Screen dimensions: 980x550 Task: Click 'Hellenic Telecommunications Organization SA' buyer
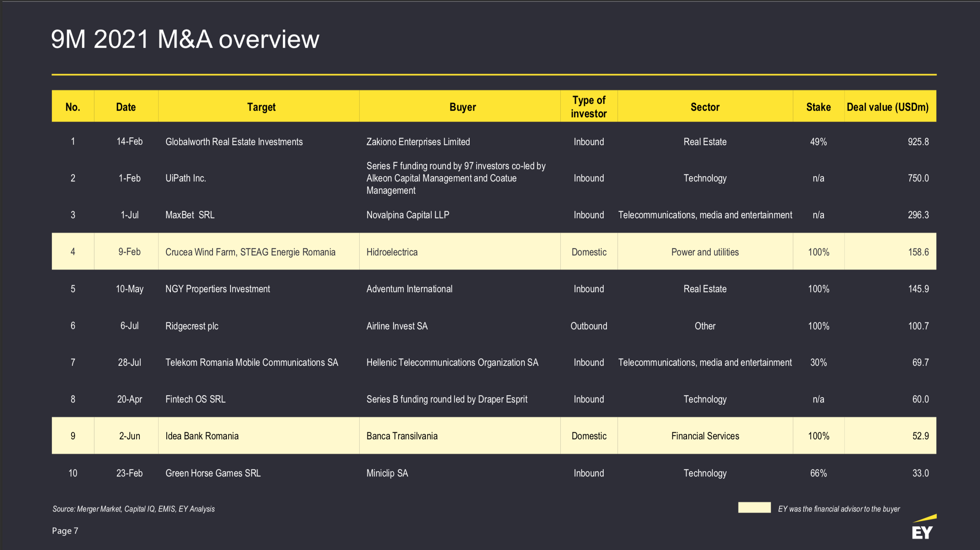[452, 362]
